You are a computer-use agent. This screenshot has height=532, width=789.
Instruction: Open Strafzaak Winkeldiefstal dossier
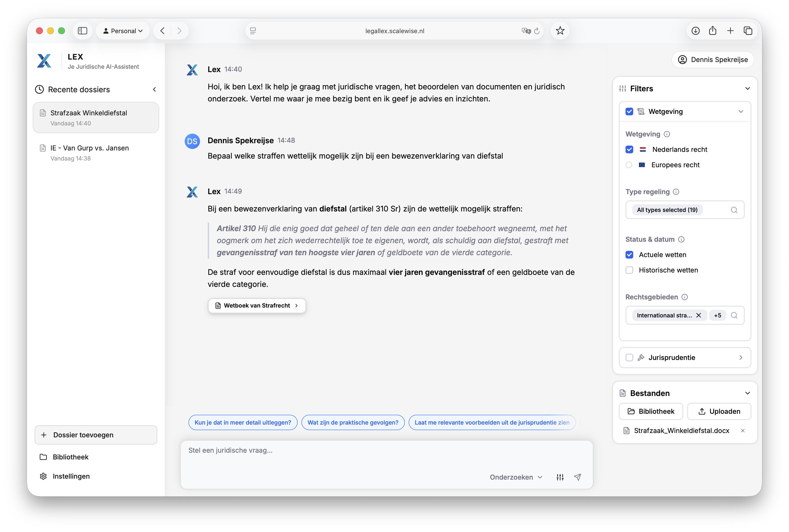tap(96, 118)
